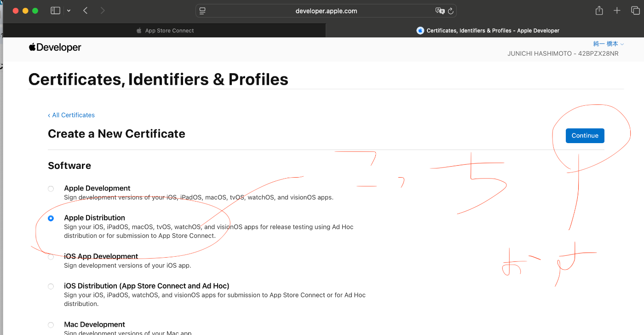The width and height of the screenshot is (644, 335).
Task: Click the translate icon in address bar
Action: (440, 11)
